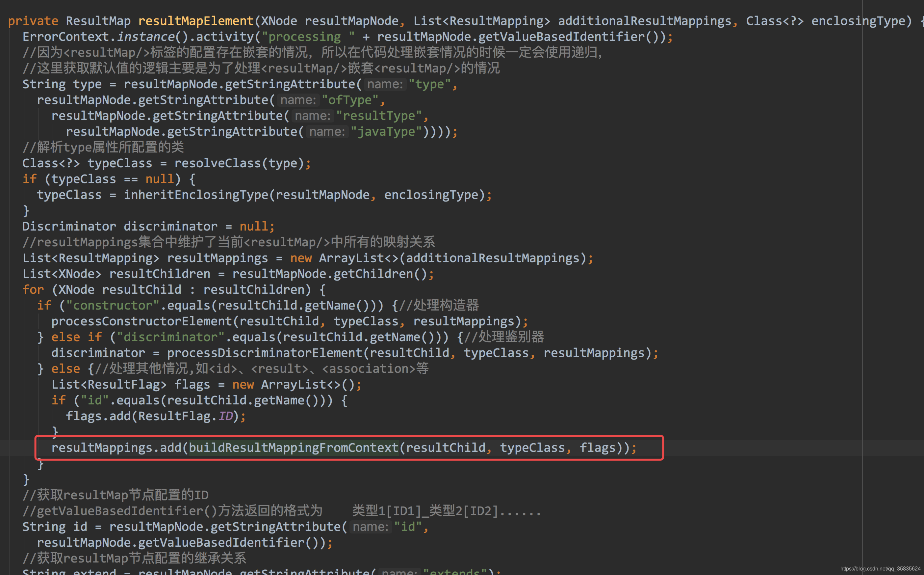Click the "ofType" string literal

350,100
